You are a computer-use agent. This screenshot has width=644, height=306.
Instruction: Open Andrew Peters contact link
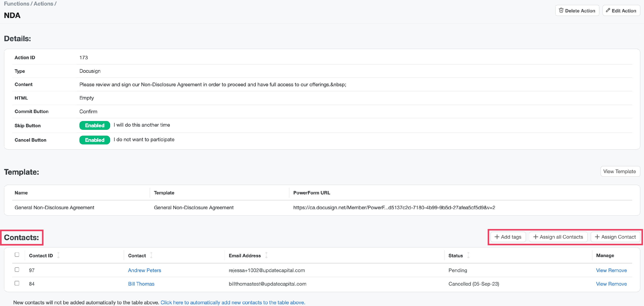tap(144, 270)
